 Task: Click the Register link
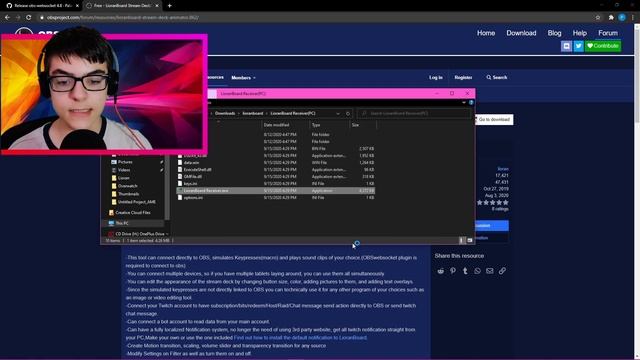click(463, 78)
